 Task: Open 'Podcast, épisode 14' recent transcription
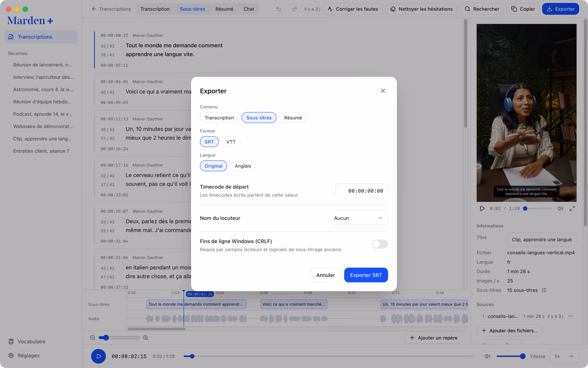(43, 114)
